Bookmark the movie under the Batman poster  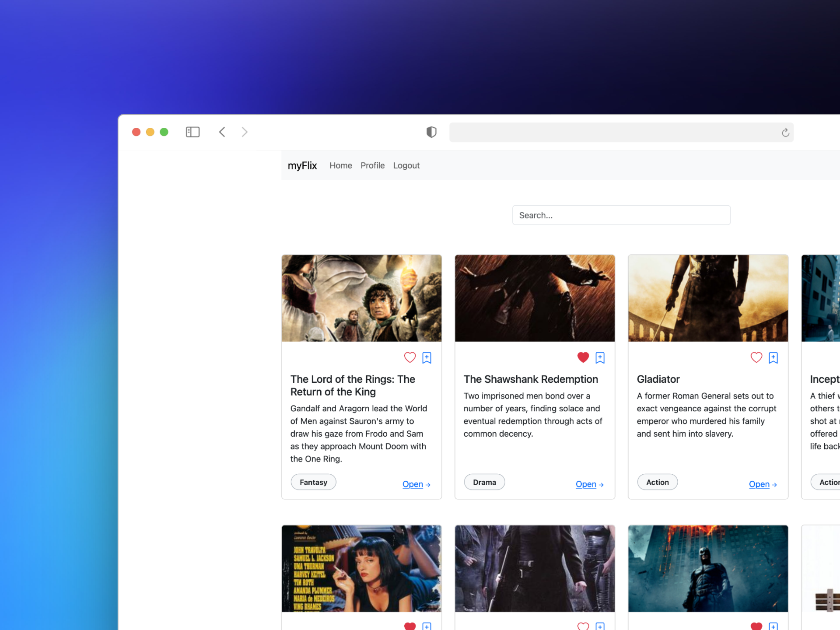773,626
